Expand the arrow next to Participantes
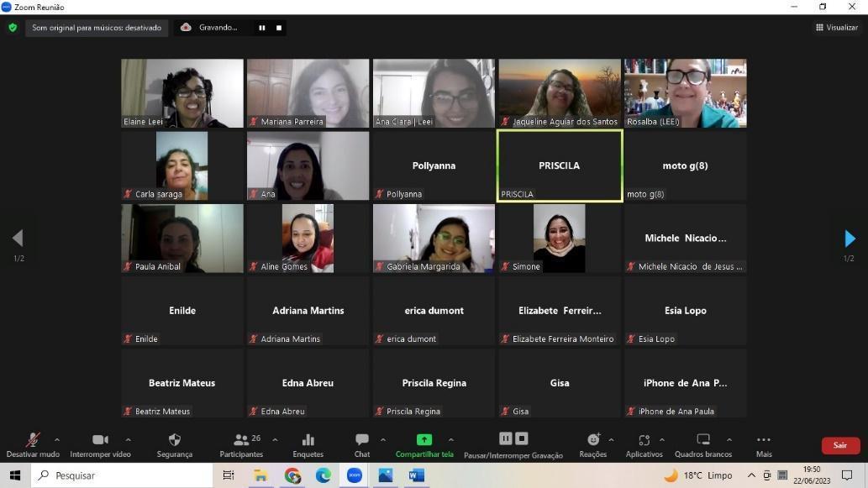Image resolution: width=868 pixels, height=488 pixels. pyautogui.click(x=275, y=440)
